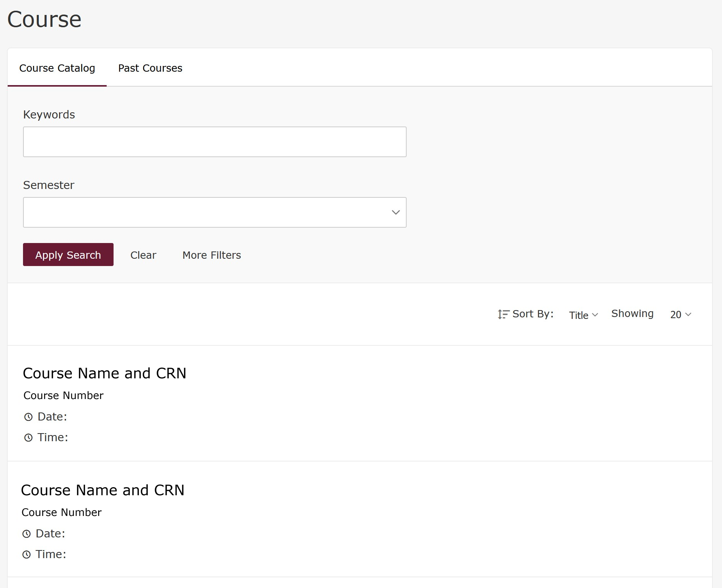Click the Clear link
The width and height of the screenshot is (722, 588).
[x=143, y=255]
